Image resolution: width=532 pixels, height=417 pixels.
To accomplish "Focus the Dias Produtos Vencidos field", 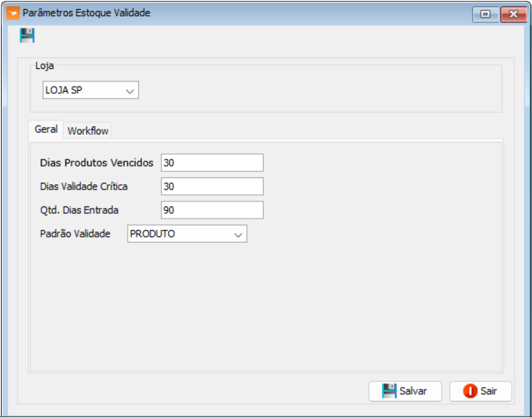I will tap(212, 163).
